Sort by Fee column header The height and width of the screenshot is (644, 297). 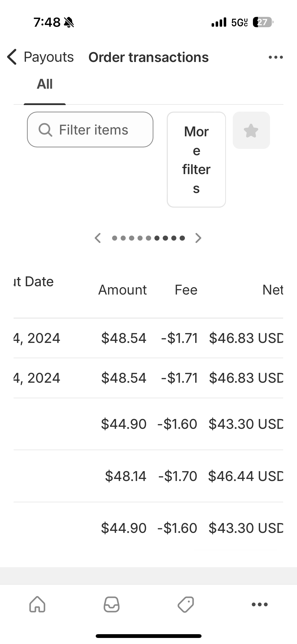click(186, 290)
